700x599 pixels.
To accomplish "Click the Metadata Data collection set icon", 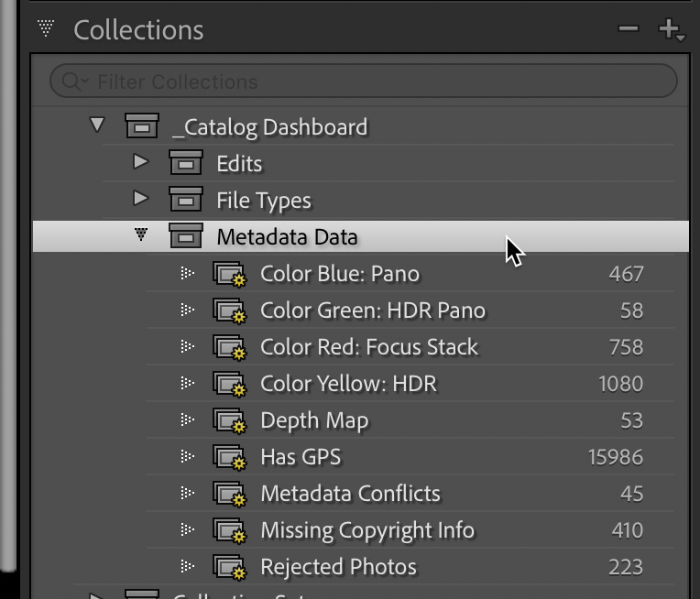I will [186, 237].
